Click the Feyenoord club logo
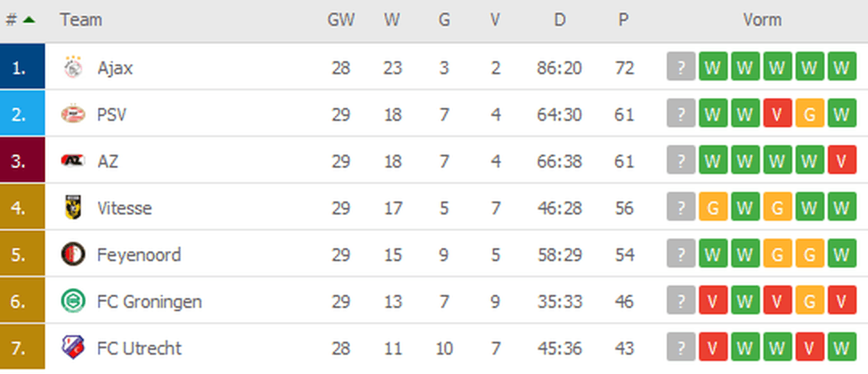The height and width of the screenshot is (374, 868). coord(73,254)
